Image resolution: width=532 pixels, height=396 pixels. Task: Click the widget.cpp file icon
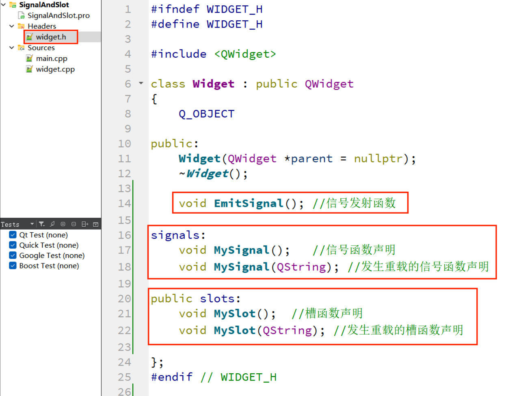tap(29, 69)
